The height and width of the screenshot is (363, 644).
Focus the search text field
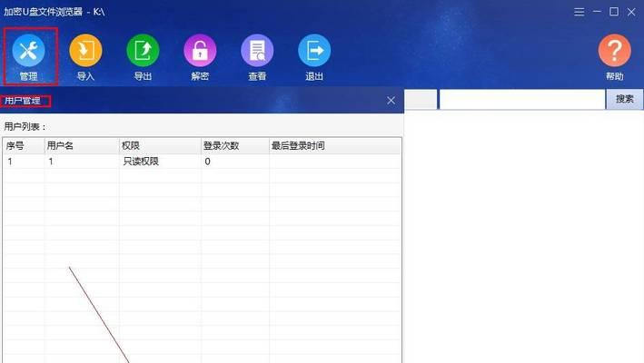522,99
